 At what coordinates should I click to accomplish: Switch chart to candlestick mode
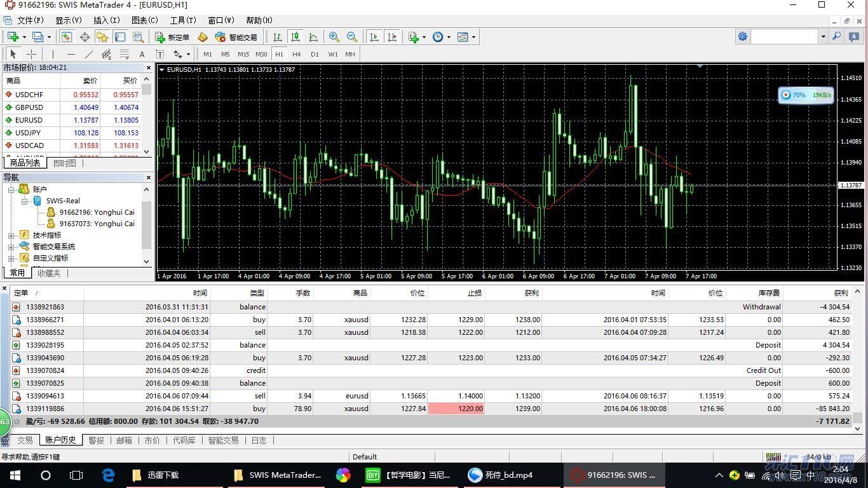click(x=295, y=37)
